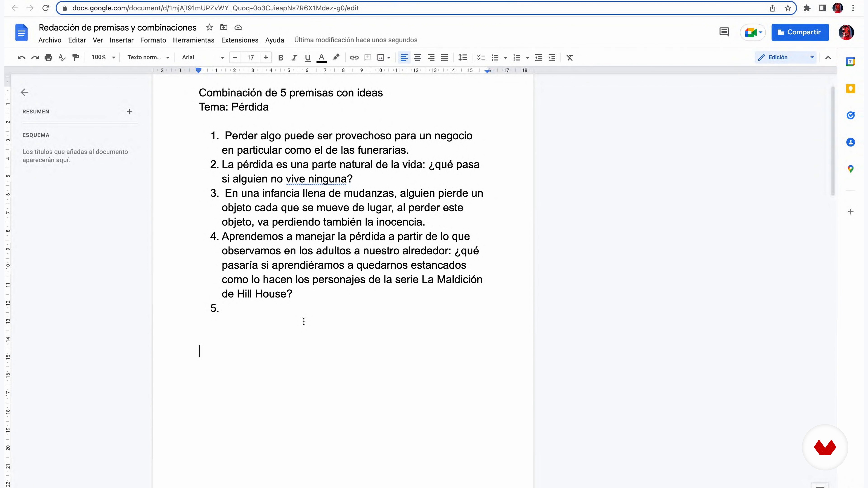Open Google Calendar side panel icon
This screenshot has height=488, width=868.
click(x=850, y=62)
